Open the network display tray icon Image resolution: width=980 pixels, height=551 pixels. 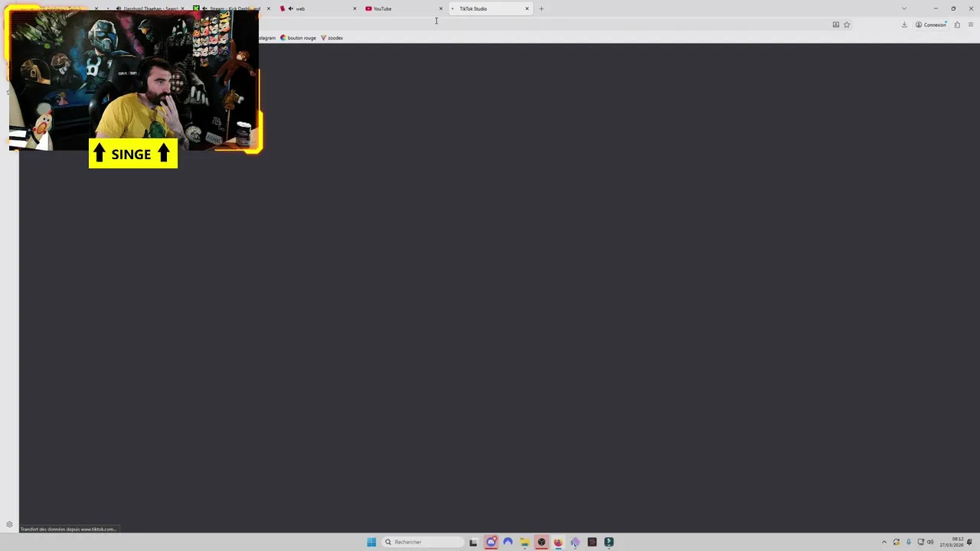(920, 542)
